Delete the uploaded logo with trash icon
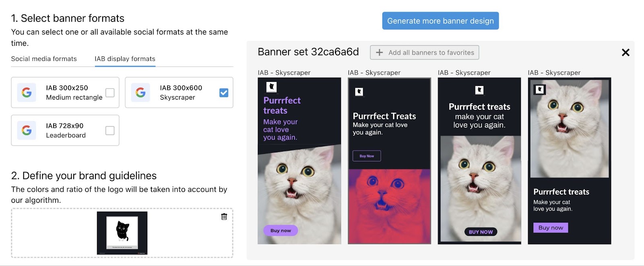This screenshot has height=266, width=644. (x=224, y=217)
